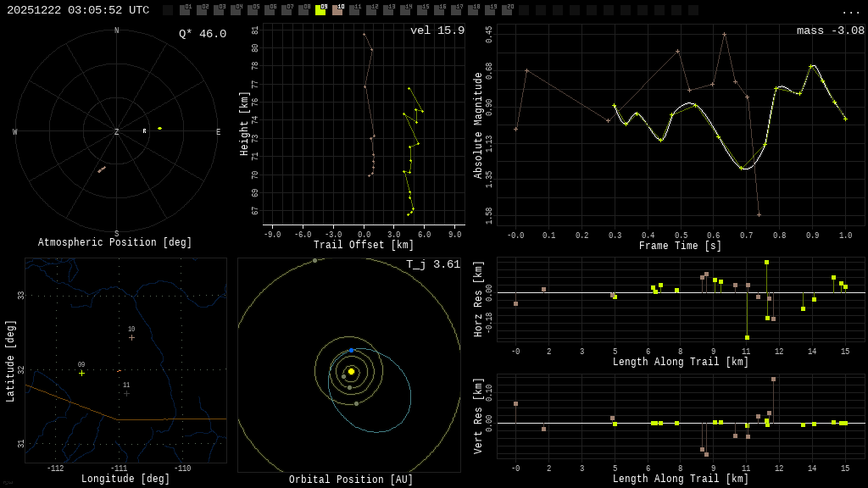The height and width of the screenshot is (488, 868).
Task: Select the station 20 box in top bar
Action: pyautogui.click(x=507, y=10)
